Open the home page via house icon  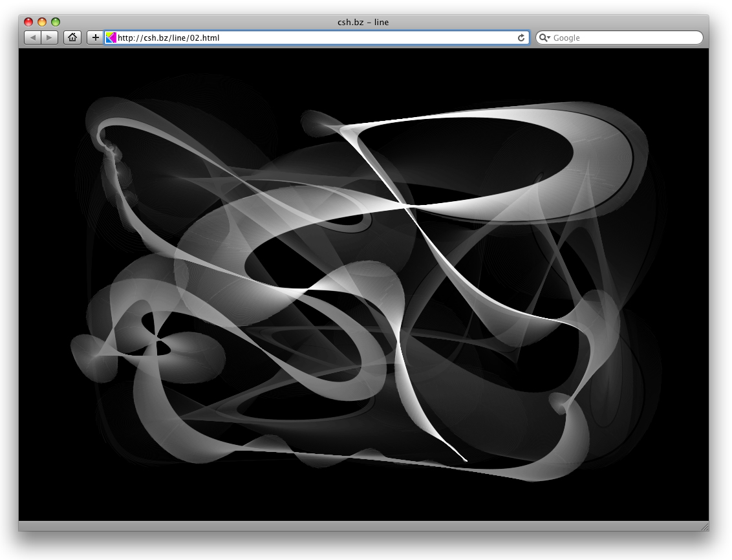[x=72, y=38]
